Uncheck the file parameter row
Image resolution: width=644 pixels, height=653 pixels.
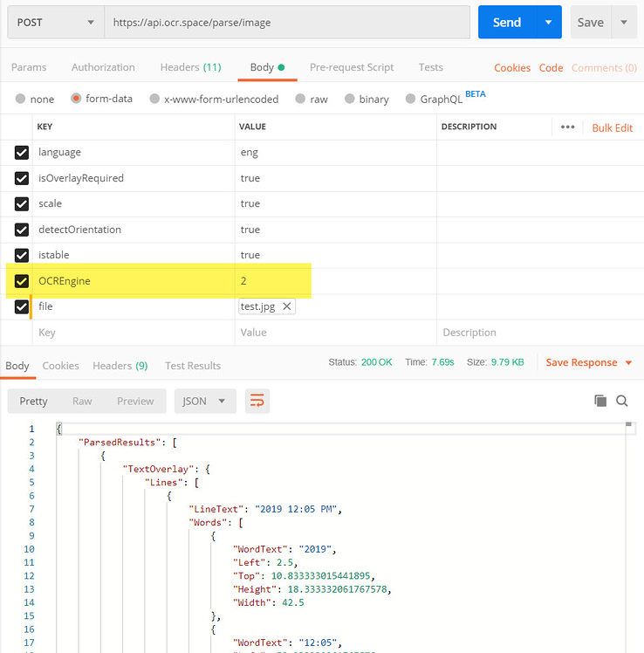click(x=22, y=307)
